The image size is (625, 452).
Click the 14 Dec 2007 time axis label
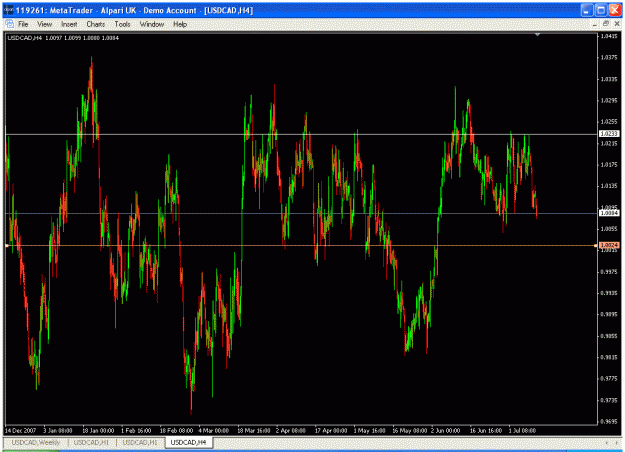(21, 431)
